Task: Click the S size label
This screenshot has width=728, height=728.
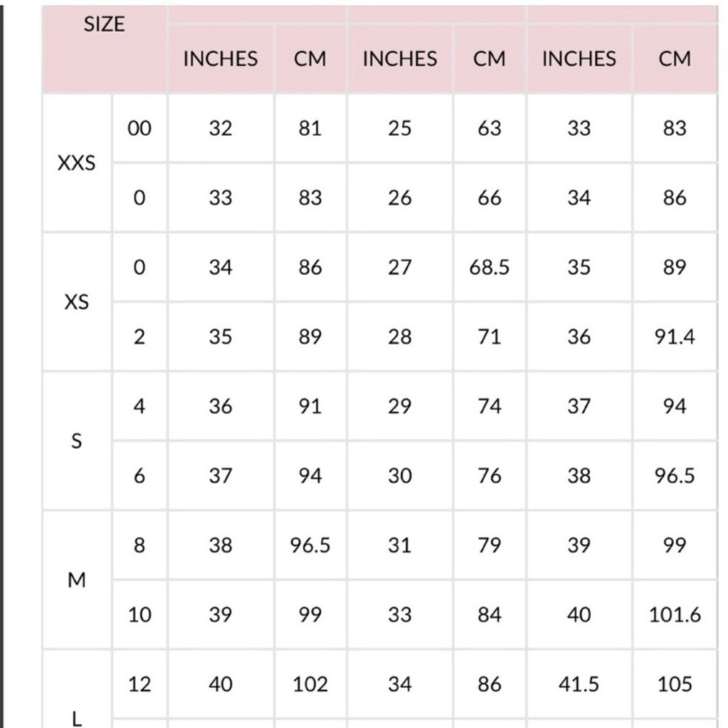Action: point(76,440)
